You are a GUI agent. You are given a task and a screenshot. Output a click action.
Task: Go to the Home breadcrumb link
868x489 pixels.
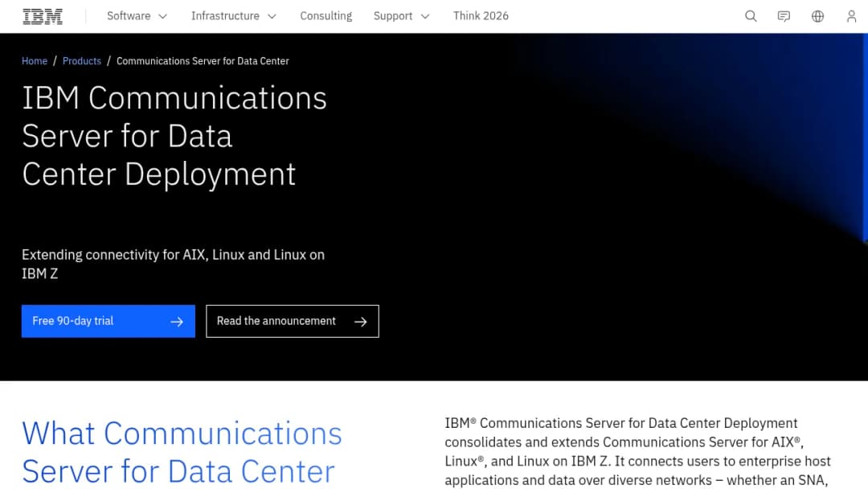35,61
